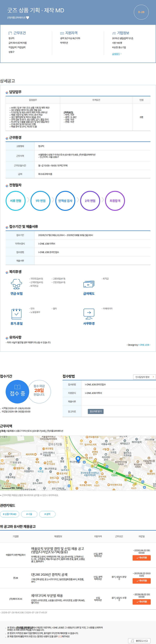The width and height of the screenshot is (156, 644).
Task: Select the #상품기획·MD keyword tag
Action: tap(9, 514)
